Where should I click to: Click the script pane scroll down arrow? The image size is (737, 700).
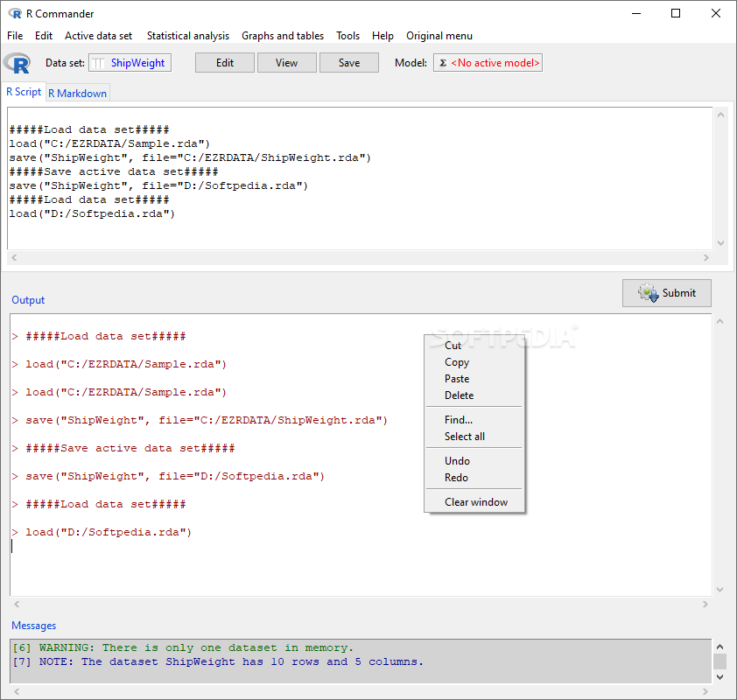(x=720, y=243)
